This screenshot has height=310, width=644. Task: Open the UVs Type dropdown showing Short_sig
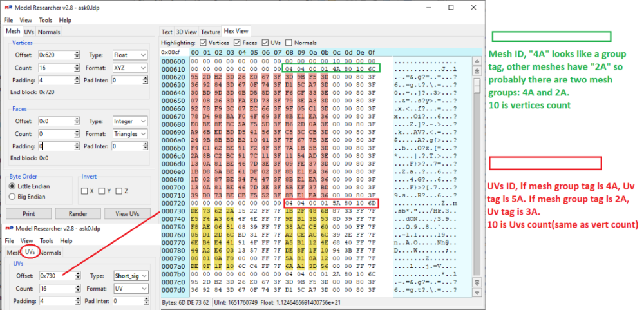tap(131, 275)
